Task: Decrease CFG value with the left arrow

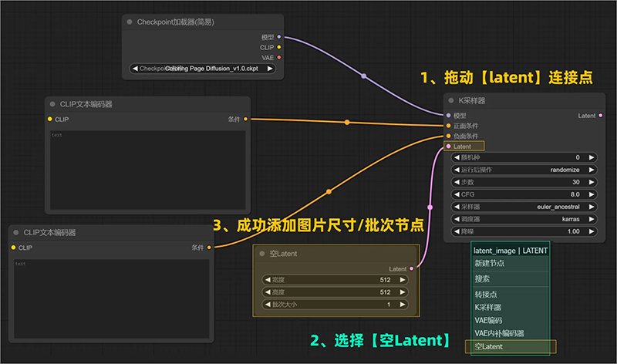Action: (456, 194)
